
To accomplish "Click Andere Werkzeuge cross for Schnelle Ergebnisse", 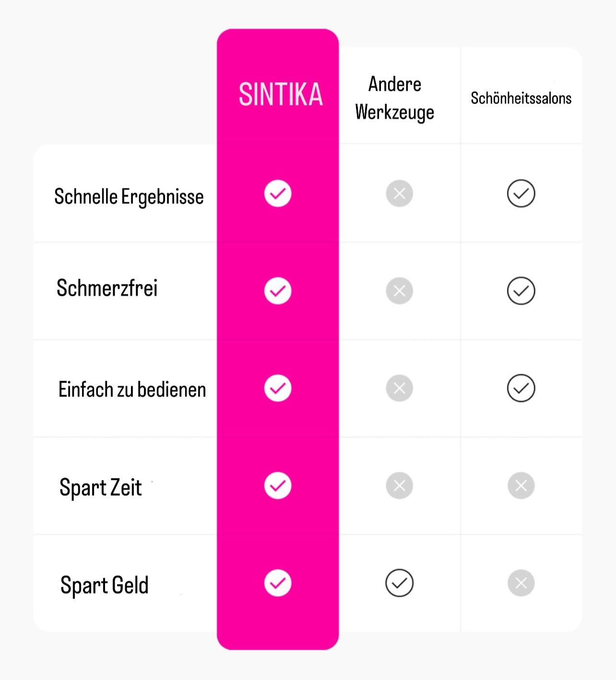I will 399,194.
